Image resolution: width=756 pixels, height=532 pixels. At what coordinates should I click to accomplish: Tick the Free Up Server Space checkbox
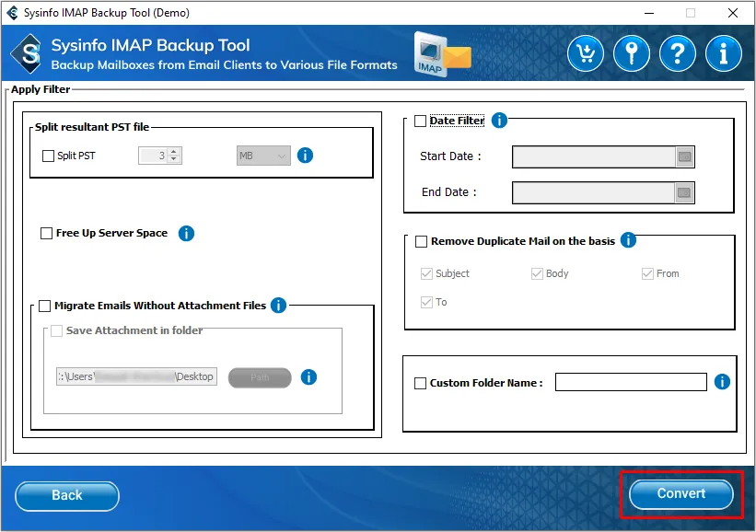46,234
